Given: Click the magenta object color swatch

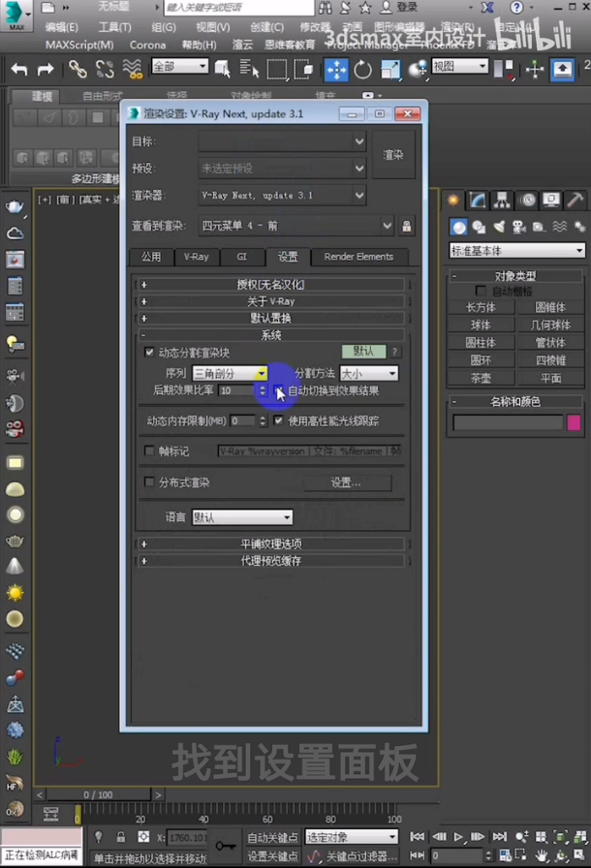Looking at the screenshot, I should pyautogui.click(x=574, y=422).
